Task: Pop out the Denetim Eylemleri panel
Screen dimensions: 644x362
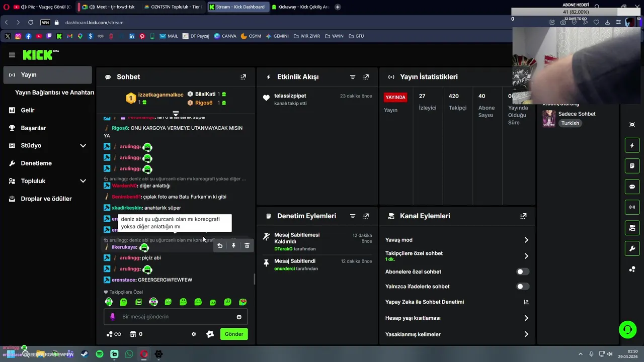Action: [366, 216]
